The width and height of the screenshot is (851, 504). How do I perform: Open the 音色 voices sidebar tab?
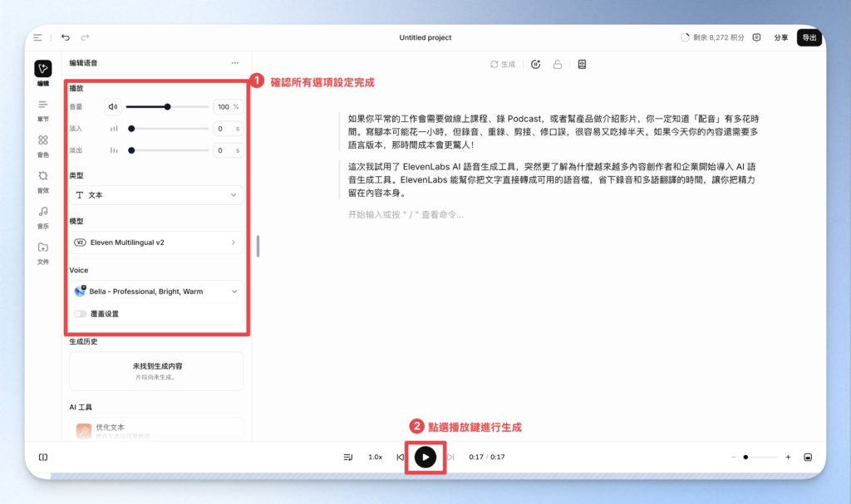click(43, 146)
